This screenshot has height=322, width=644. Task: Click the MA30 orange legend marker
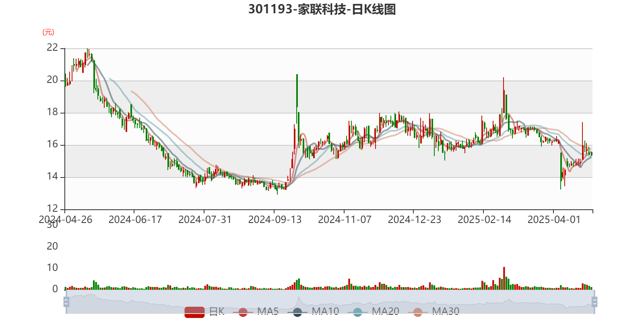(x=418, y=312)
